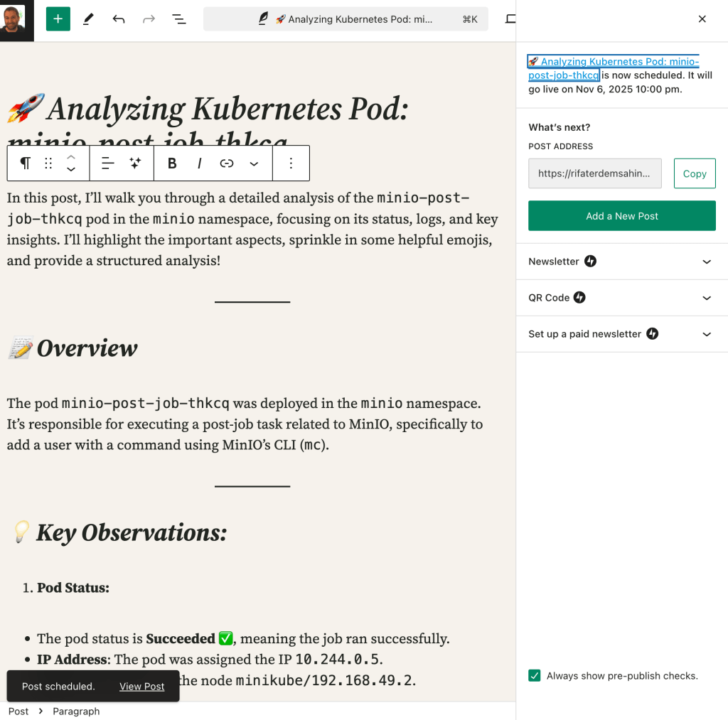Apply italic formatting to text

click(x=200, y=163)
